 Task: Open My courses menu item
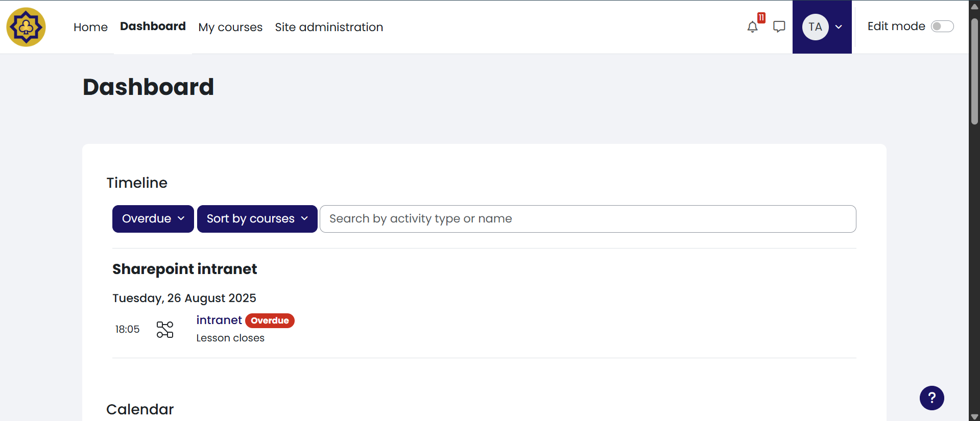pos(230,27)
